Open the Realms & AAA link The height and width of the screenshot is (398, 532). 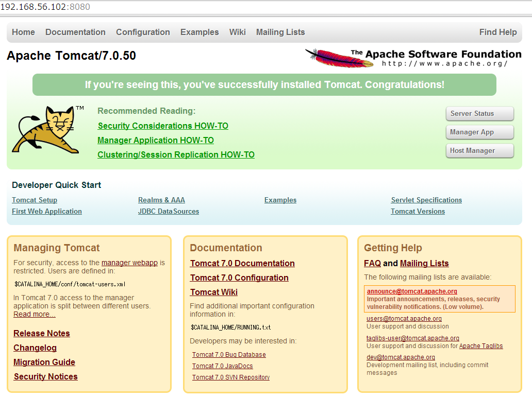(x=161, y=200)
